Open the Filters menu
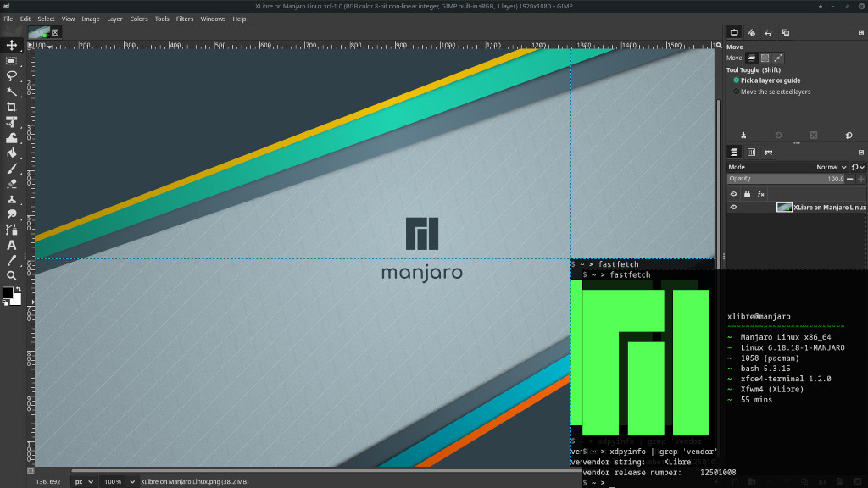 (x=185, y=19)
